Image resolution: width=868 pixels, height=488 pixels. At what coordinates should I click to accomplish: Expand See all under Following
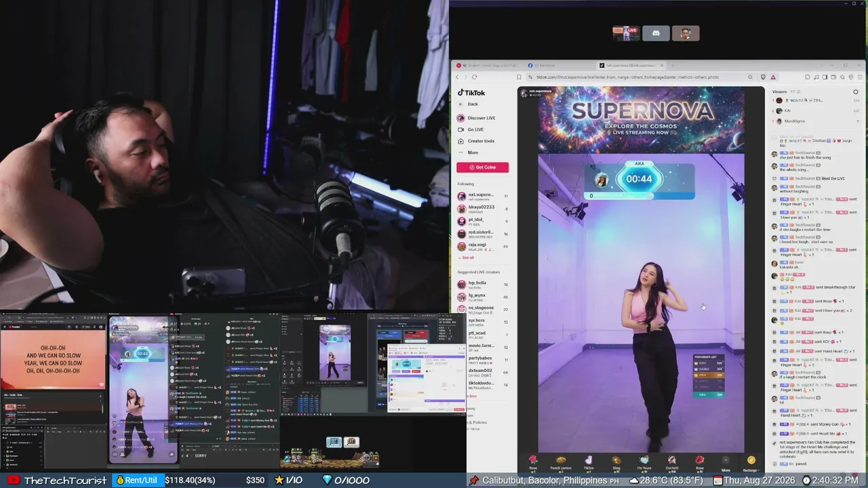466,258
